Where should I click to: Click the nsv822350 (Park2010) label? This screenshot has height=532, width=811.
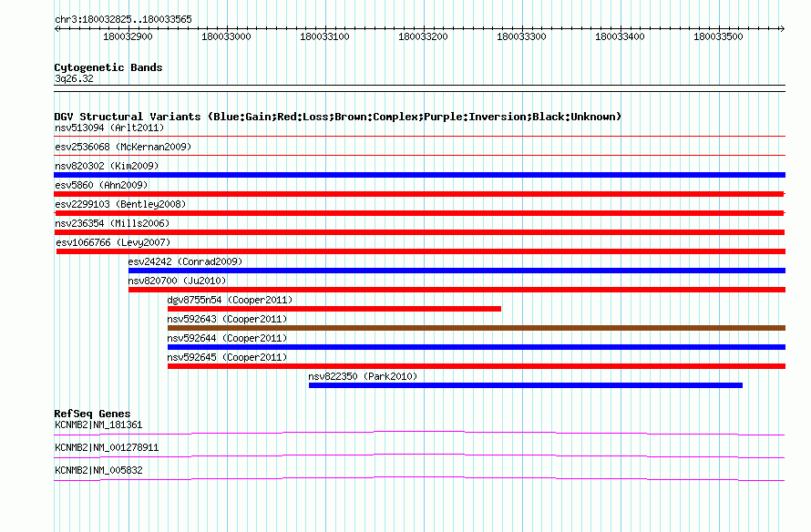363,376
